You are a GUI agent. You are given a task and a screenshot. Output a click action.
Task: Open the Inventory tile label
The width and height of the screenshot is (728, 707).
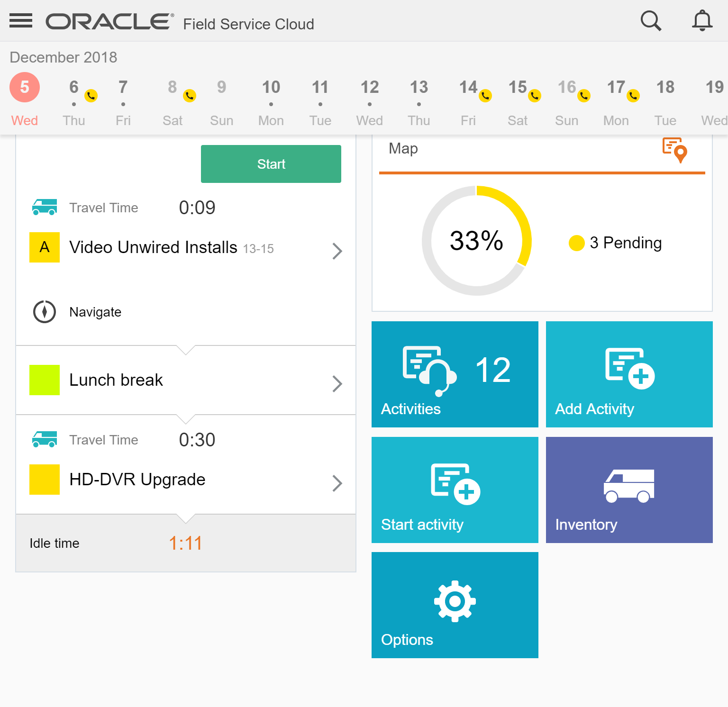tap(586, 525)
